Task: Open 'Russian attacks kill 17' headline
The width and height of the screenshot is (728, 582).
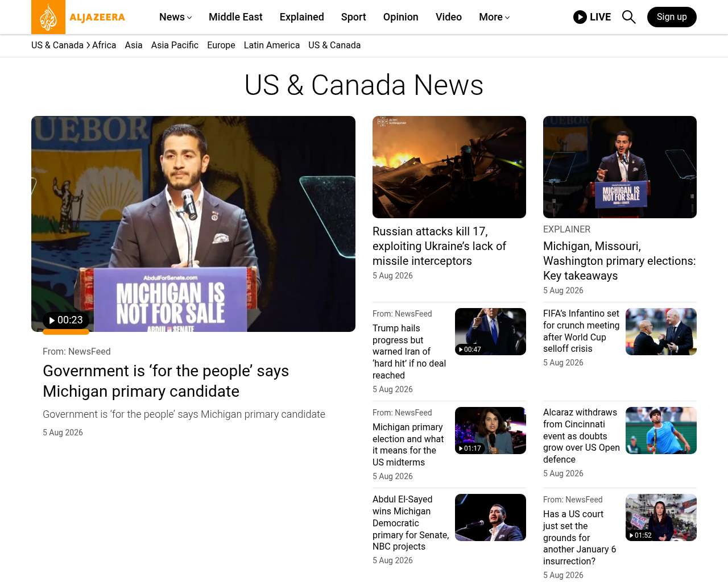Action: point(439,246)
